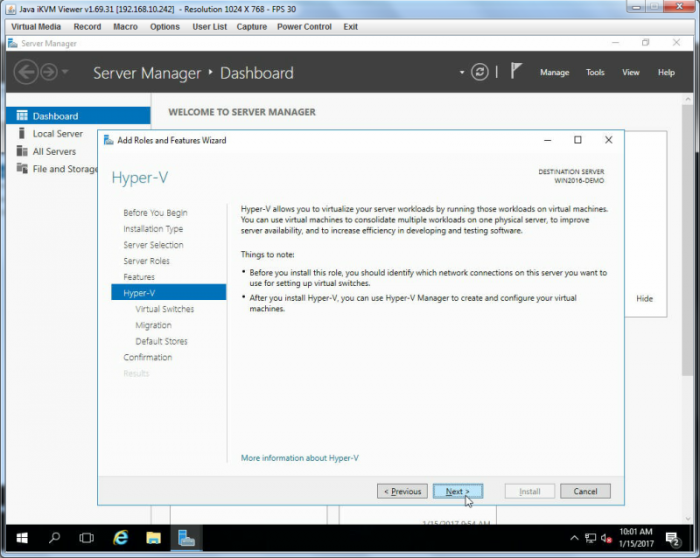Open the taskbar search magnifier icon
700x558 pixels.
pos(54,538)
